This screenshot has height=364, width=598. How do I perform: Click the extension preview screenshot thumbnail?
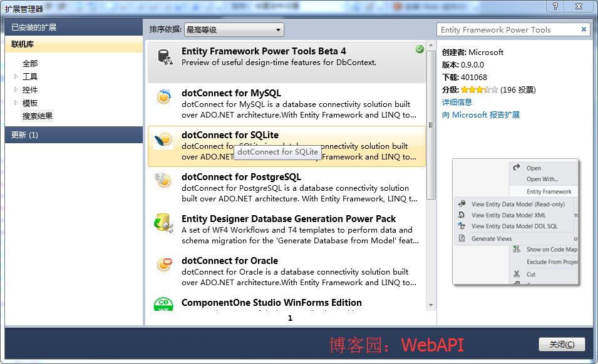(x=515, y=222)
